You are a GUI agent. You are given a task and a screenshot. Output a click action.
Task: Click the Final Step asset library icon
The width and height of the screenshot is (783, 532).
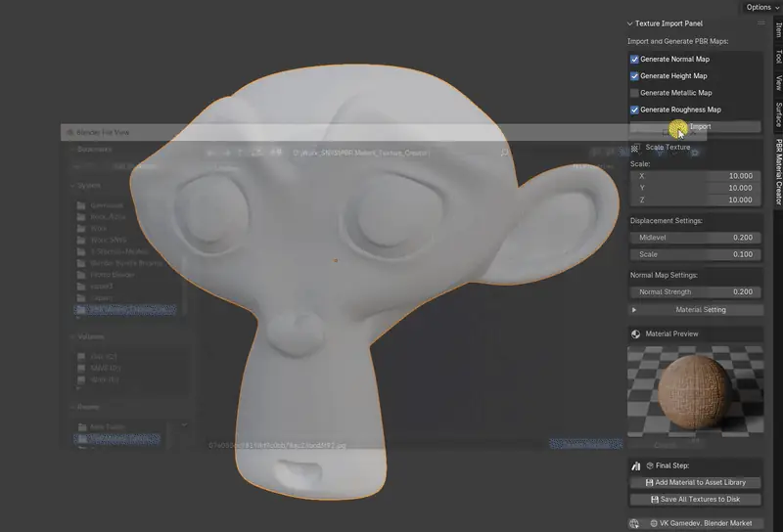tap(635, 466)
